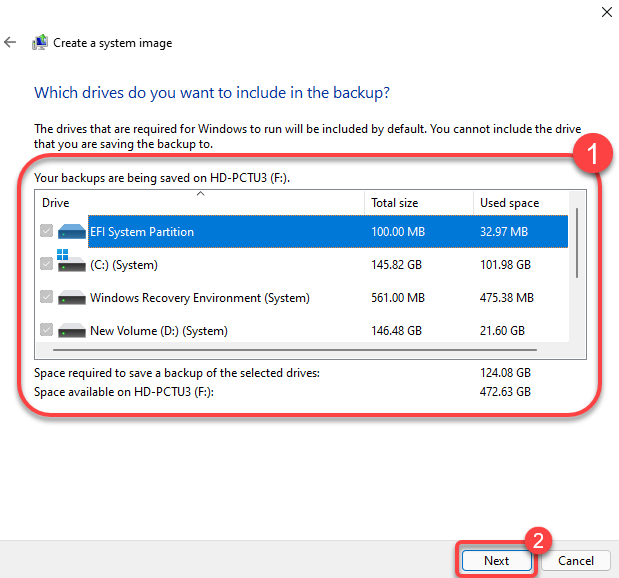Sort by the Used space column header
619x578 pixels.
point(521,203)
